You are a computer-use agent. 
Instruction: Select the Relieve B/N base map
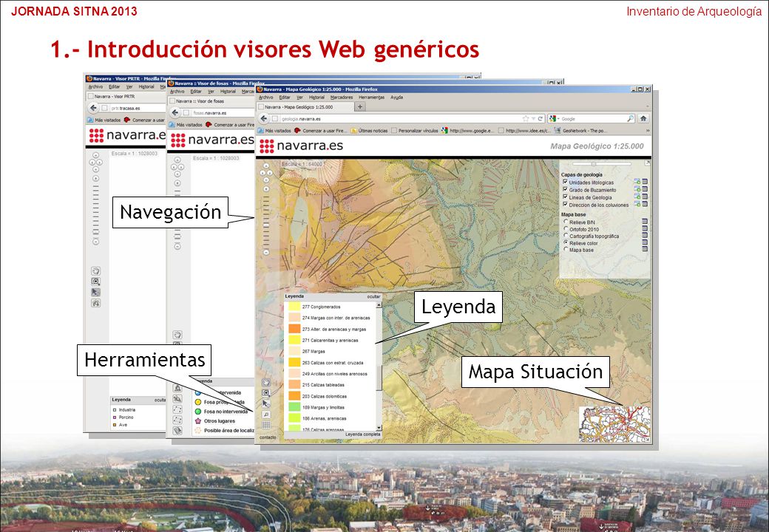[x=566, y=222]
